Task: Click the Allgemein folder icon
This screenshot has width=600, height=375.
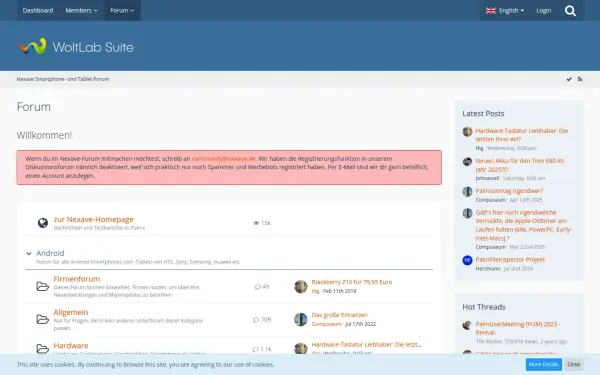Action: tap(42, 319)
